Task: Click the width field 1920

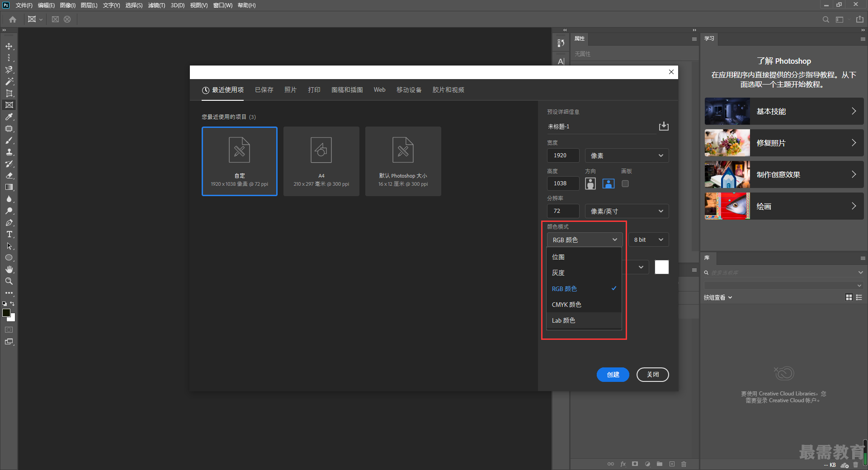Action: coord(563,155)
